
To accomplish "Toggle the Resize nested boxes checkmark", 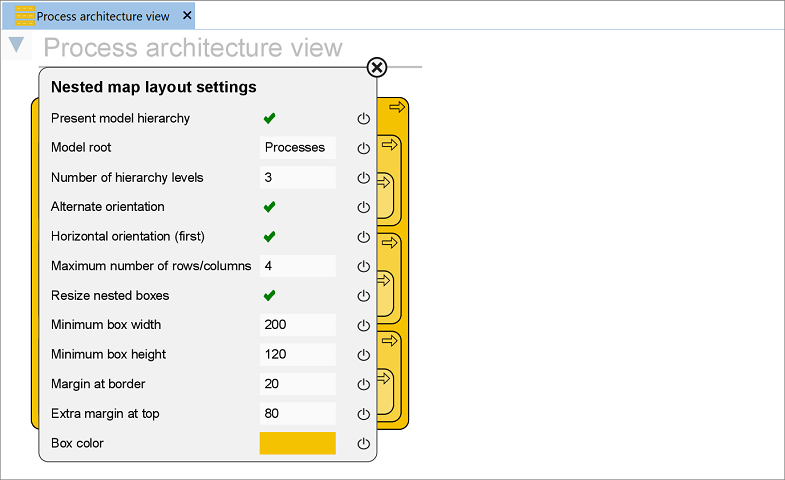I will pos(269,295).
